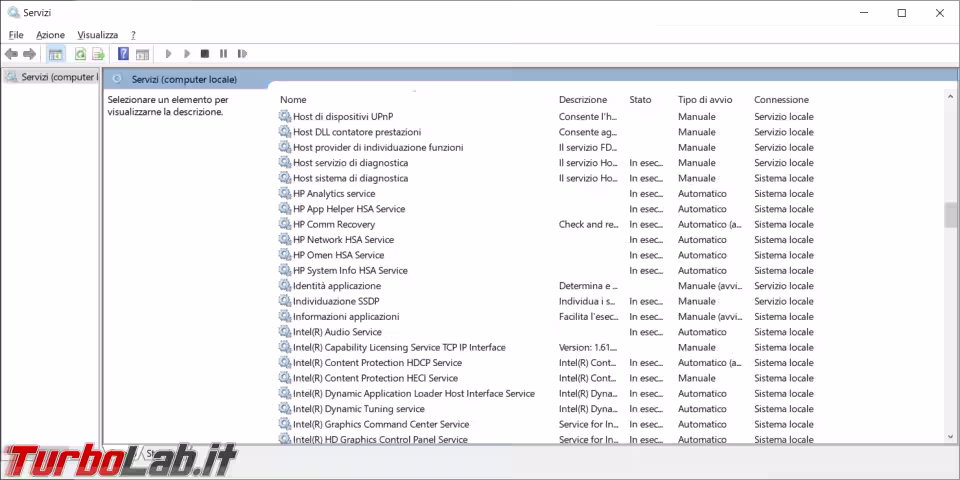Click gear icon of Intel(R) Graphics Command Center Service
The height and width of the screenshot is (480, 960).
(285, 424)
